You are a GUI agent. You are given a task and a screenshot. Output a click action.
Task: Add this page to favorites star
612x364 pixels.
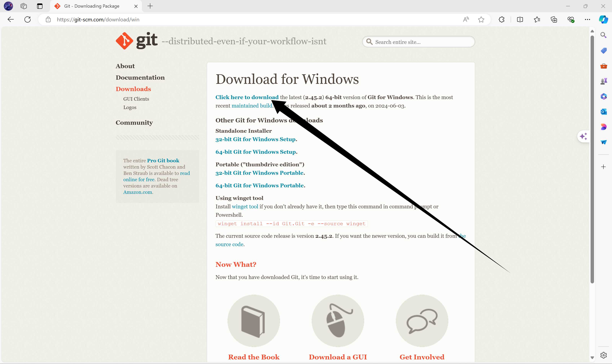click(x=481, y=19)
